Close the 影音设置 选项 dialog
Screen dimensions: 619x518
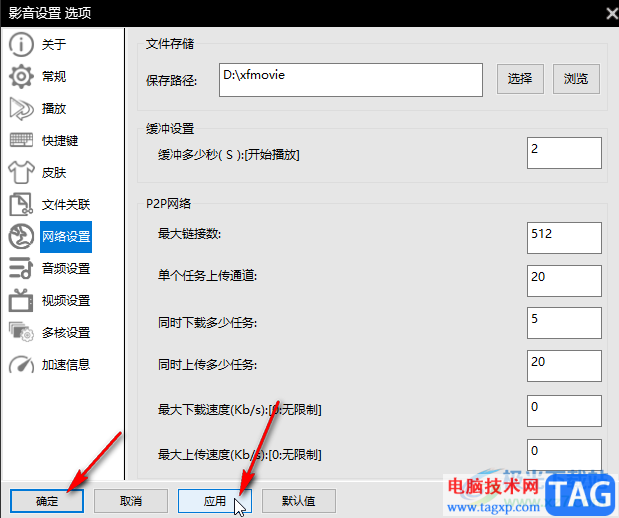[611, 14]
